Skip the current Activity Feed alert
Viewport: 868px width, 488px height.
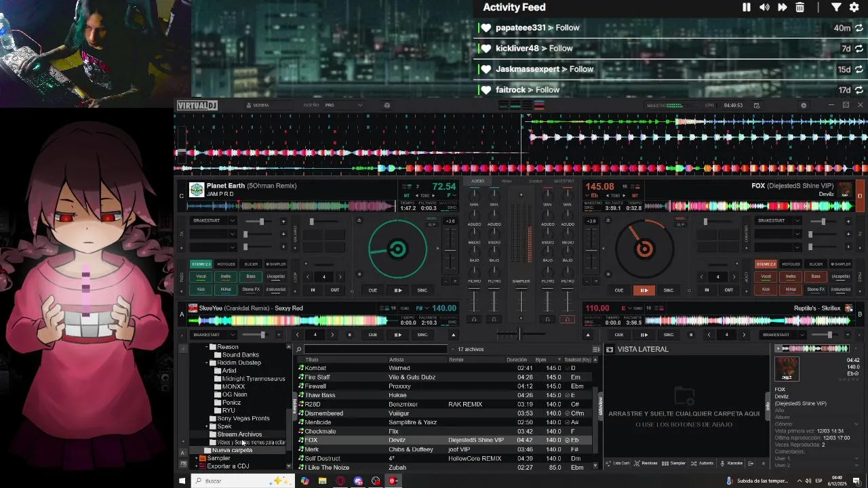(782, 7)
